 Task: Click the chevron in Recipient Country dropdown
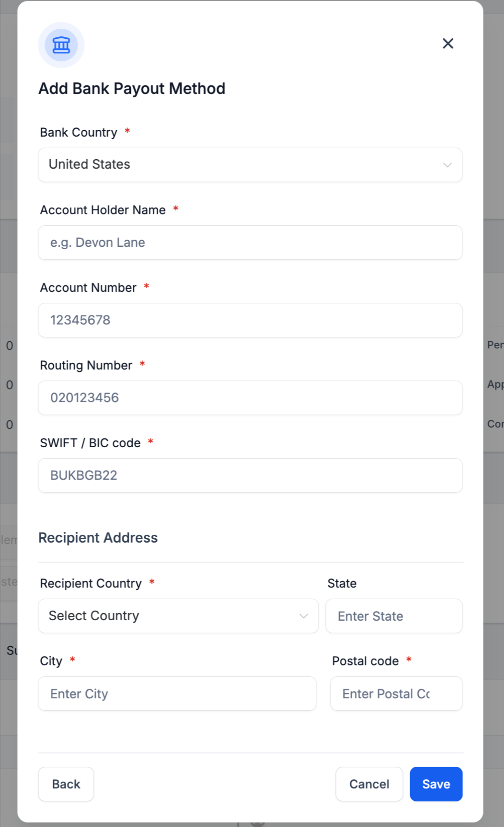(304, 616)
